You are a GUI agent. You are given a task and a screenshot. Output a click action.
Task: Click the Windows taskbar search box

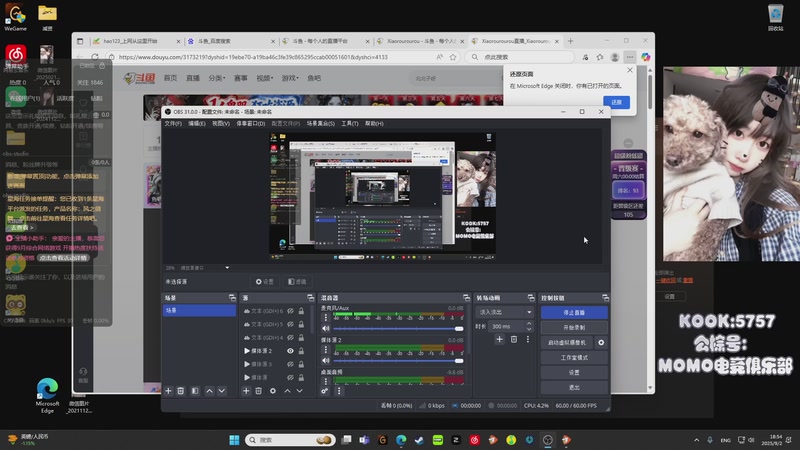[290, 440]
